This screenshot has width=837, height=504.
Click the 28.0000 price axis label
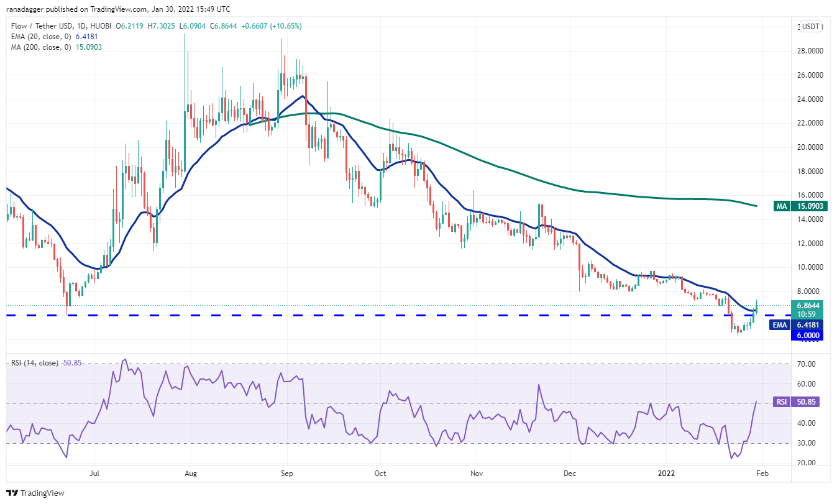(812, 51)
